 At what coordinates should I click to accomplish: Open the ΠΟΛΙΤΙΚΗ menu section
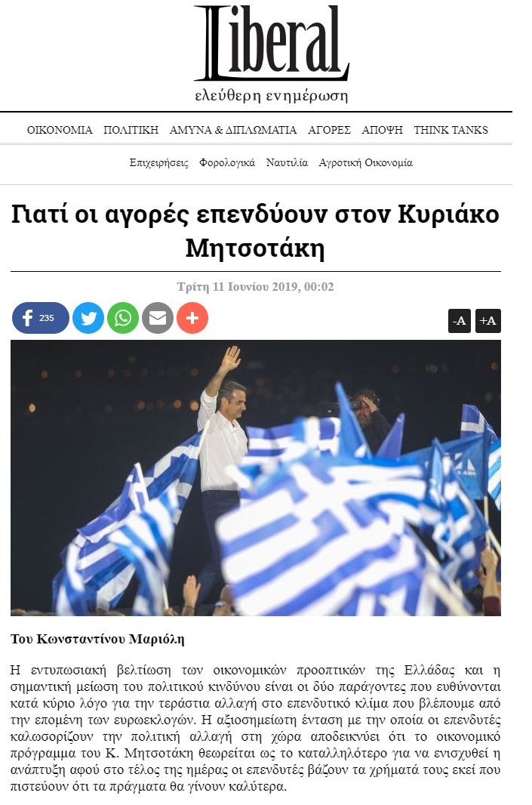pyautogui.click(x=131, y=130)
